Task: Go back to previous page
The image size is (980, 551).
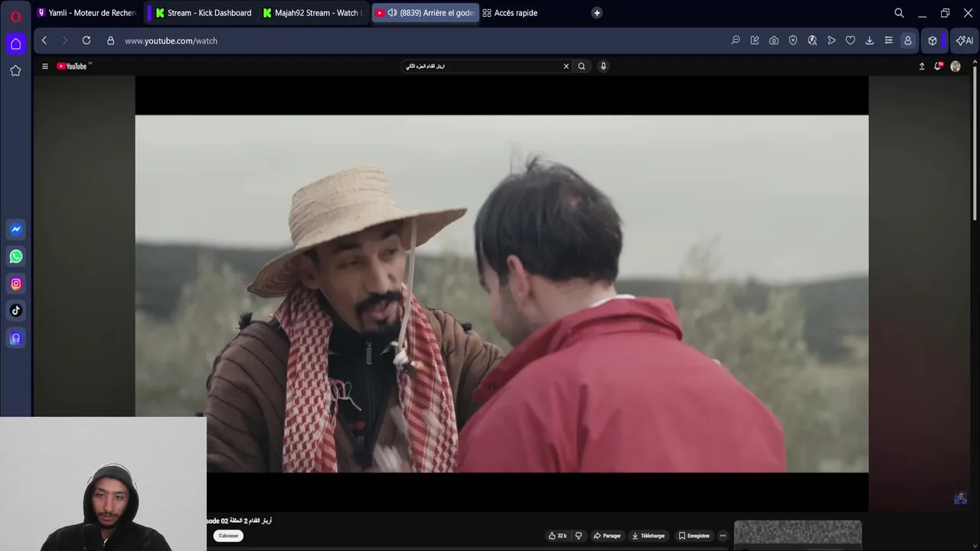Action: pos(44,41)
